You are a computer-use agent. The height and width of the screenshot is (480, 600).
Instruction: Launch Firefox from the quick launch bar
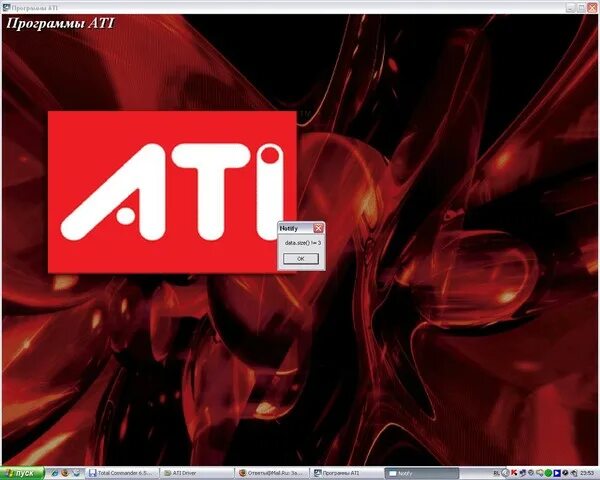pyautogui.click(x=65, y=473)
